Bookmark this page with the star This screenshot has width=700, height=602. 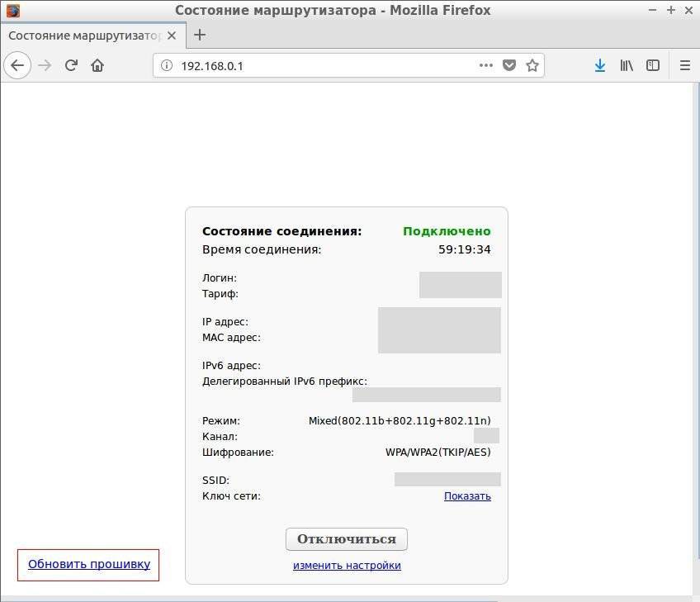[x=532, y=65]
